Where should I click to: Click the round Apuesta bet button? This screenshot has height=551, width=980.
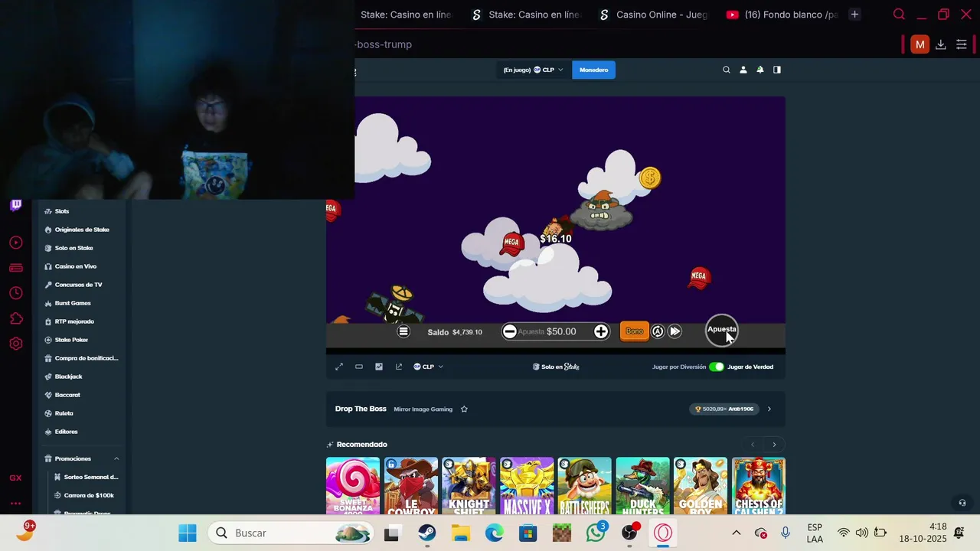(x=721, y=330)
